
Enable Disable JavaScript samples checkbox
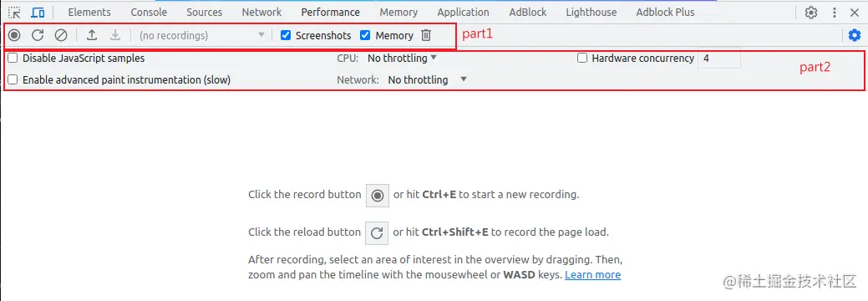pyautogui.click(x=13, y=58)
